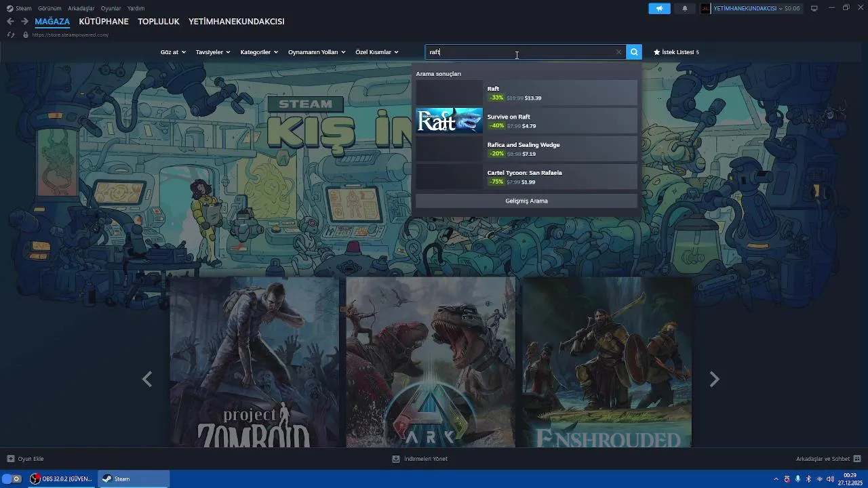Click the Survive on Raft thumbnail image

pyautogui.click(x=450, y=121)
